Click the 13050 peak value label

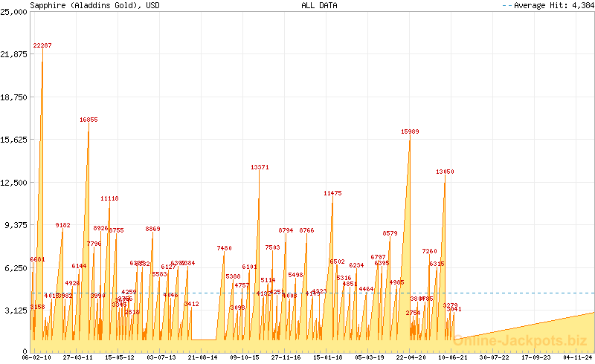[x=445, y=172]
